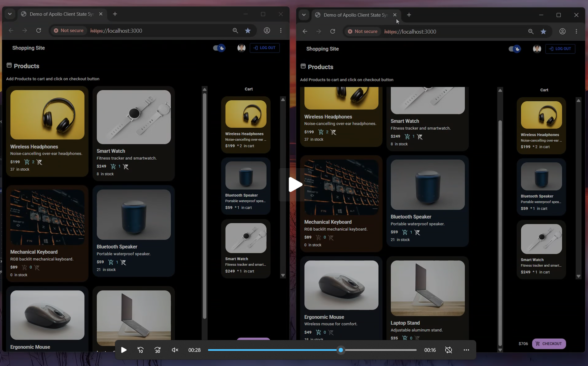Viewport: 588px width, 366px height.
Task: Add Bluetooth Speaker to cart in left window
Action: [111, 262]
